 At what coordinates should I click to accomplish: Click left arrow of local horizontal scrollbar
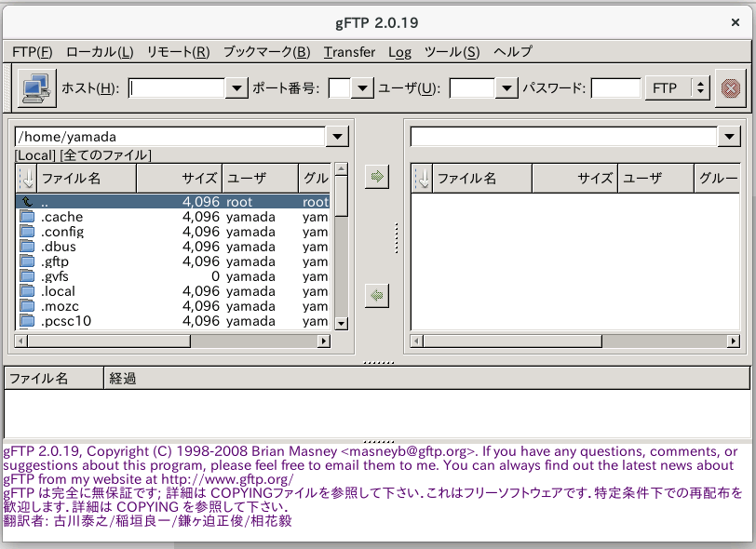pyautogui.click(x=21, y=341)
